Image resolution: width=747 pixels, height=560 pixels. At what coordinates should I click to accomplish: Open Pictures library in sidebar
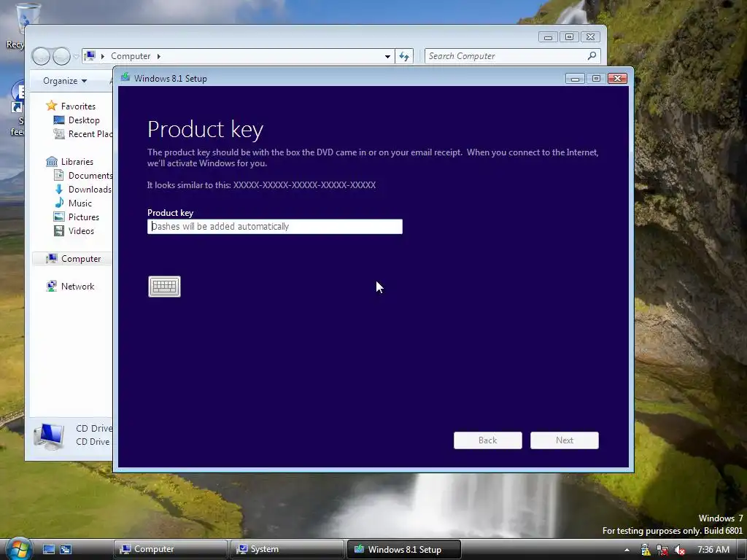(x=84, y=217)
